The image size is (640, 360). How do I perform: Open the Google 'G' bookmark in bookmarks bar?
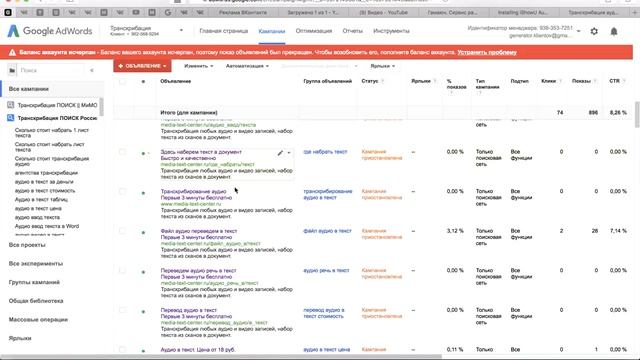(x=168, y=13)
